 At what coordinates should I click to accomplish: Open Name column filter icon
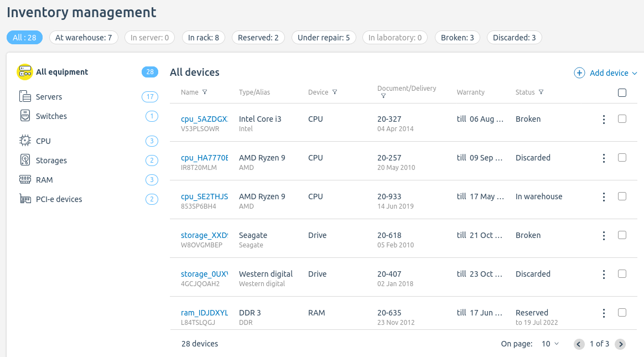point(205,92)
